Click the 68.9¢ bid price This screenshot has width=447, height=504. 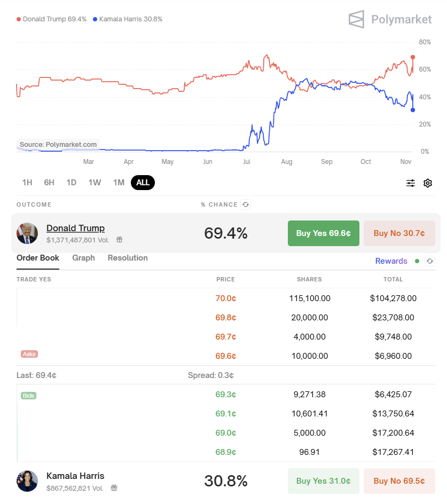pyautogui.click(x=226, y=452)
